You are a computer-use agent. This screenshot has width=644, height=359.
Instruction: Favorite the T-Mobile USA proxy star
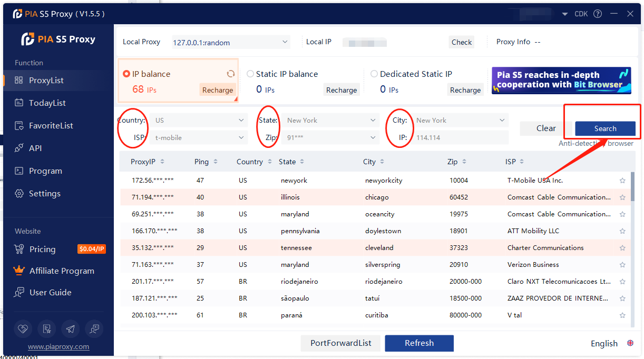pyautogui.click(x=622, y=181)
